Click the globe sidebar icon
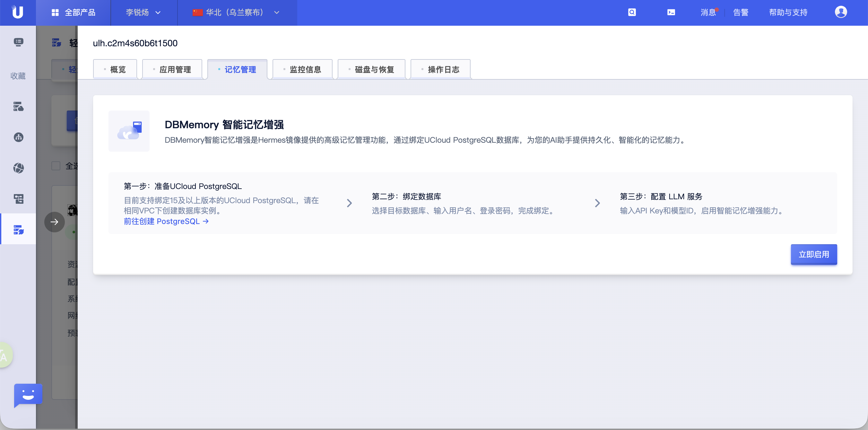Image resolution: width=868 pixels, height=430 pixels. 18,168
